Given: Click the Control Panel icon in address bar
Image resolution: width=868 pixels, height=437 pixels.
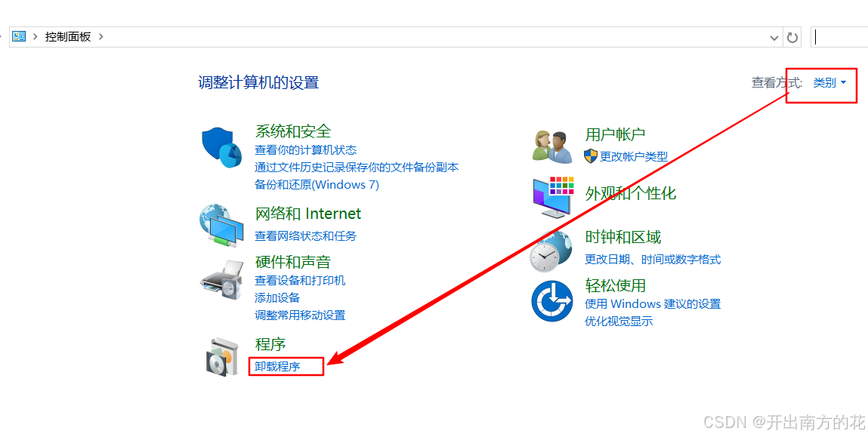Looking at the screenshot, I should [19, 36].
